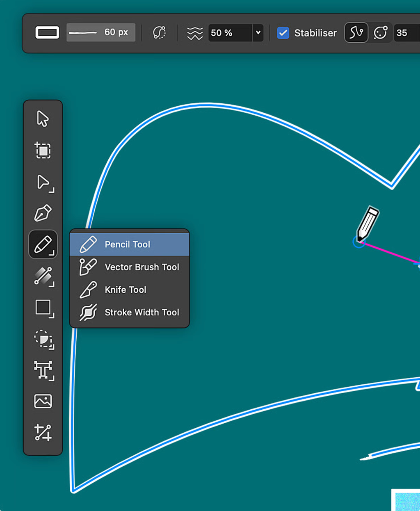Click the stroke colour swatch
The height and width of the screenshot is (511, 420).
pyautogui.click(x=47, y=33)
